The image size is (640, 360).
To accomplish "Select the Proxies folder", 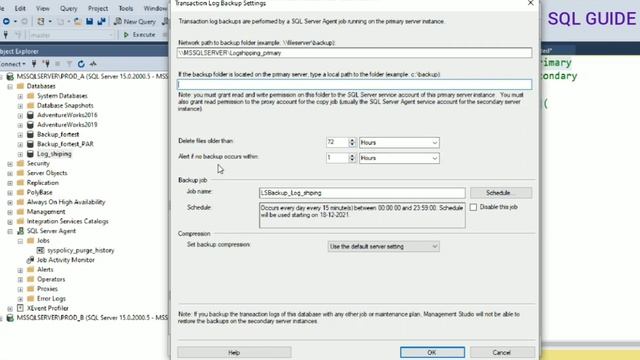I will coord(47,289).
